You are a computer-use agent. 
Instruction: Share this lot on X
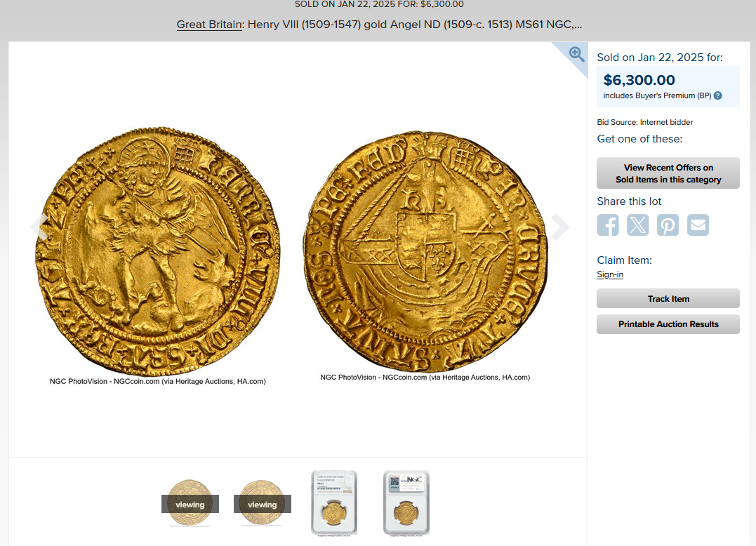638,225
